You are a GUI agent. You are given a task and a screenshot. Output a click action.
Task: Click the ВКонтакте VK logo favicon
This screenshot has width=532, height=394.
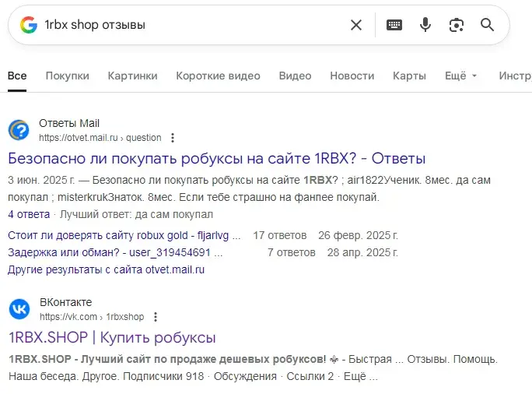pyautogui.click(x=19, y=309)
